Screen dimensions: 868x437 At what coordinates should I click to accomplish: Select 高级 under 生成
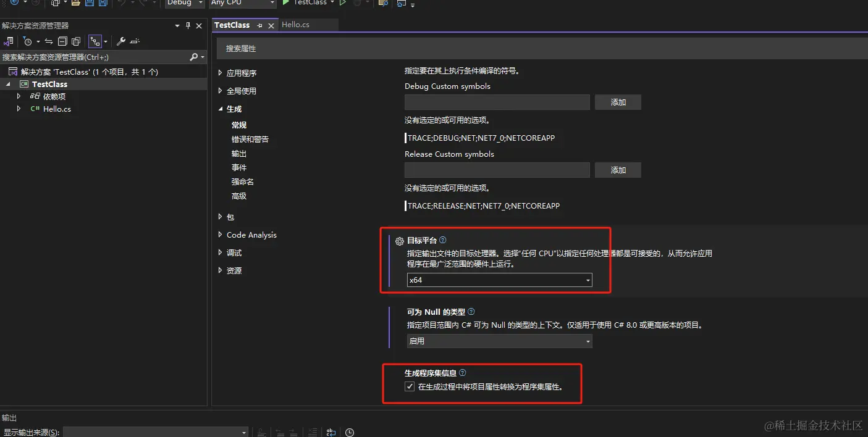tap(239, 196)
